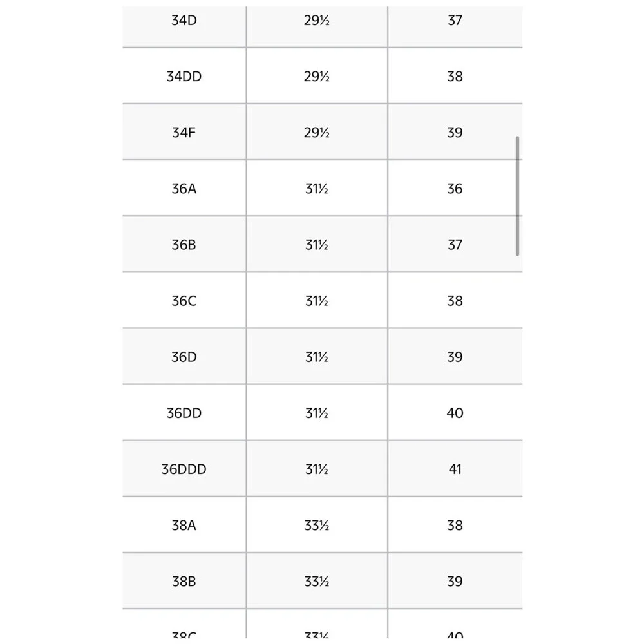
Task: Click the 36DDD size label
Action: coord(184,469)
